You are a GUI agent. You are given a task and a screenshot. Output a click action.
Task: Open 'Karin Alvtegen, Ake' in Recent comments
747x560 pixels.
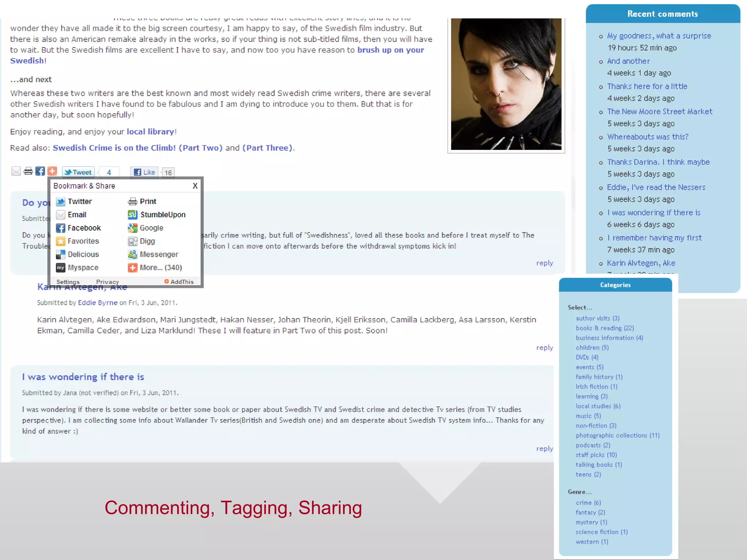[x=641, y=263]
